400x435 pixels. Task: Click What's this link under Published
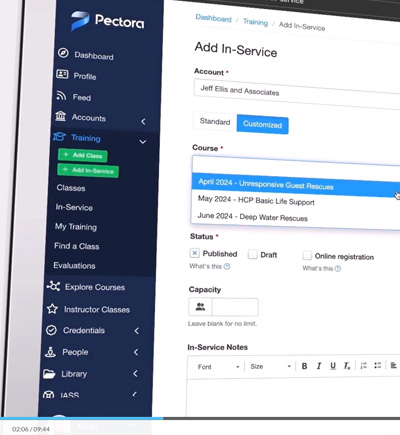click(206, 266)
